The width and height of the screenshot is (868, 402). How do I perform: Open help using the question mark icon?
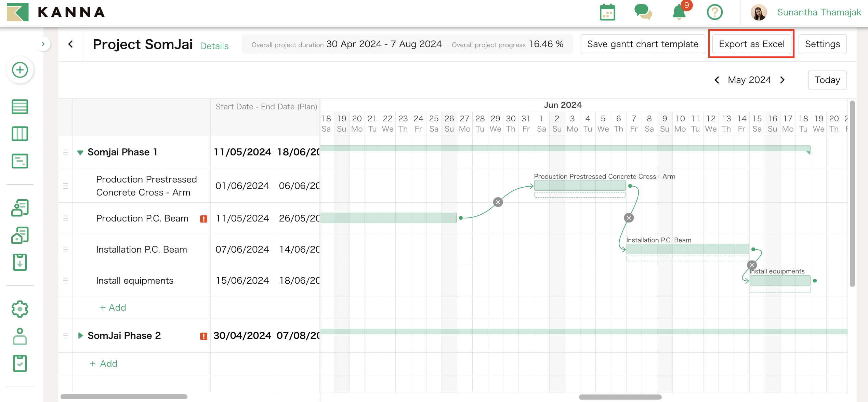click(715, 12)
